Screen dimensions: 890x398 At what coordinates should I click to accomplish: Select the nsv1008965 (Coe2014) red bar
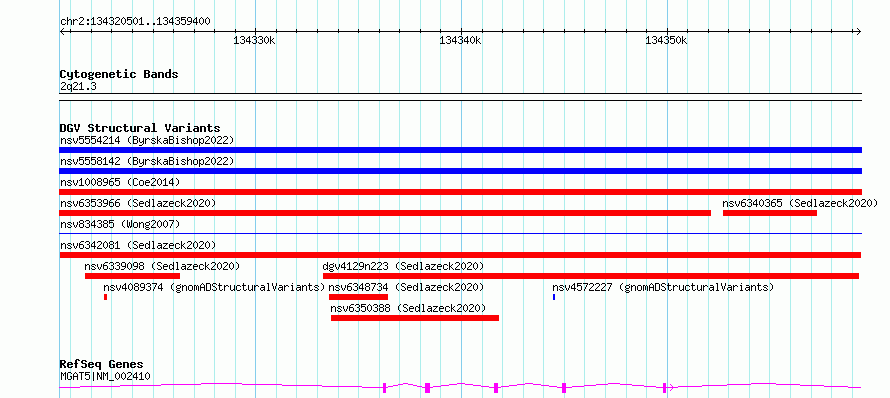460,192
